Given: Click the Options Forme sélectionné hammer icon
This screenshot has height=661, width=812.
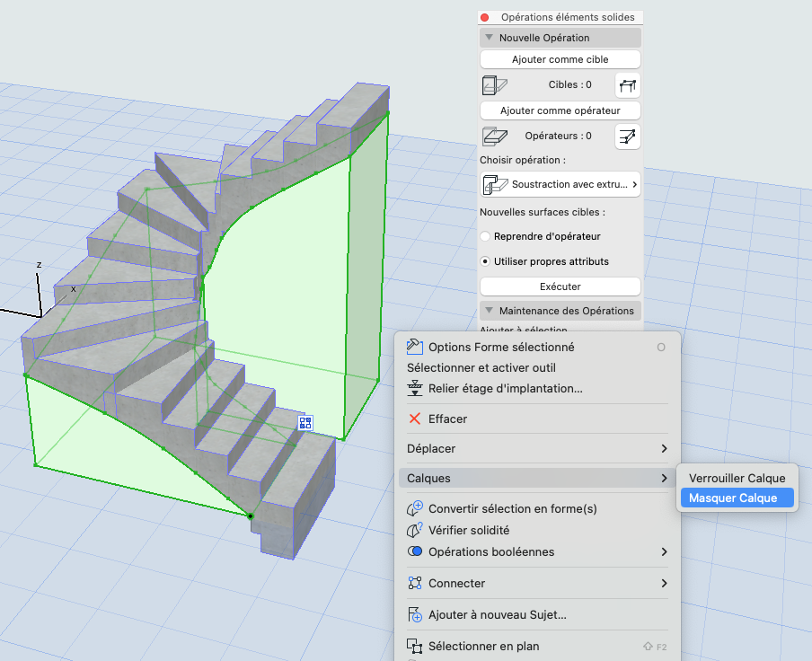Looking at the screenshot, I should [414, 347].
